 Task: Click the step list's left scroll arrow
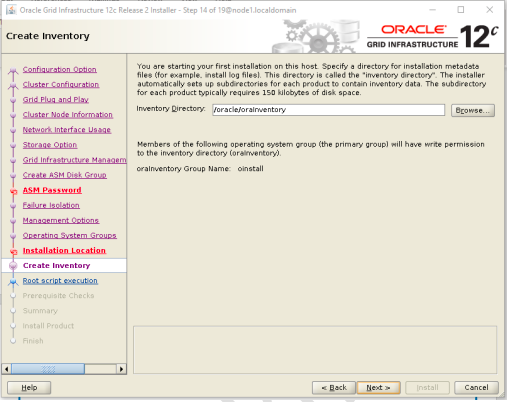[x=6, y=369]
